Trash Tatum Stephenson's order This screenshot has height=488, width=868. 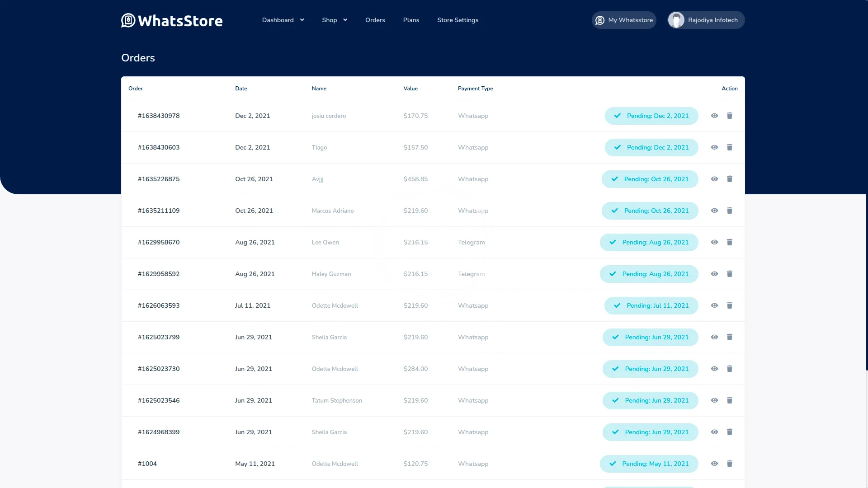(729, 400)
